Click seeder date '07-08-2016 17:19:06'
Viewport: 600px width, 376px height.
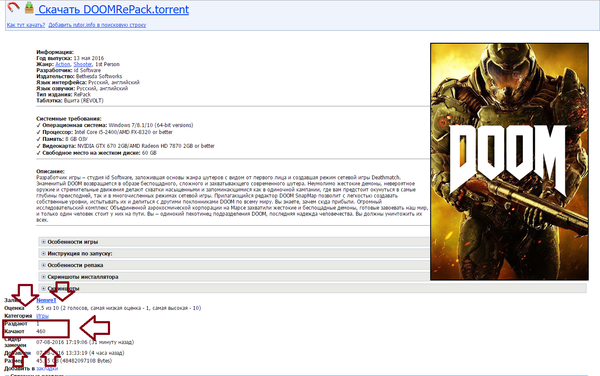coord(62,342)
